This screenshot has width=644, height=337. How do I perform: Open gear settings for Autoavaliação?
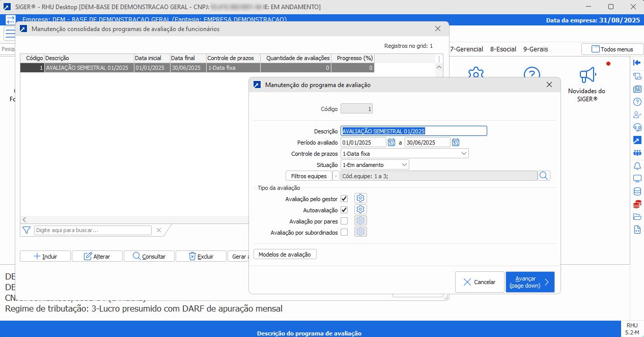pos(360,210)
